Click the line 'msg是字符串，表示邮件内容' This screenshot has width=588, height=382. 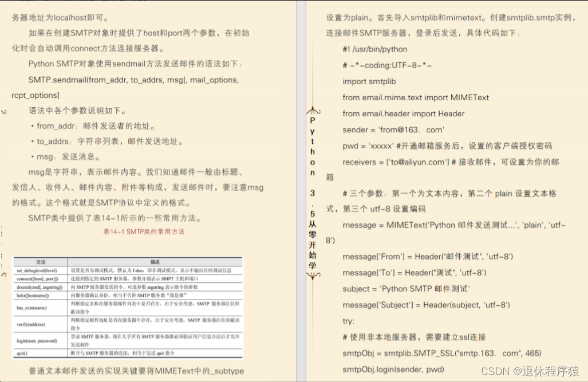pos(136,172)
